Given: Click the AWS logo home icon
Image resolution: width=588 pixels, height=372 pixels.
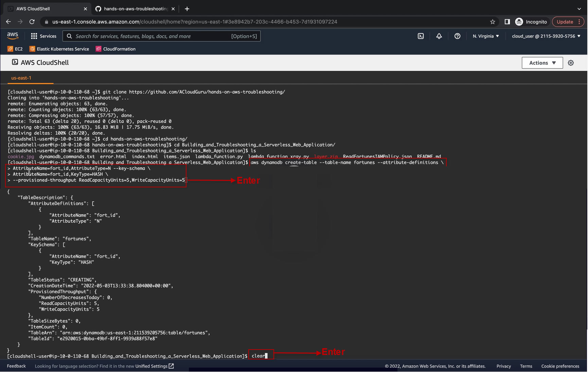Looking at the screenshot, I should [x=13, y=36].
